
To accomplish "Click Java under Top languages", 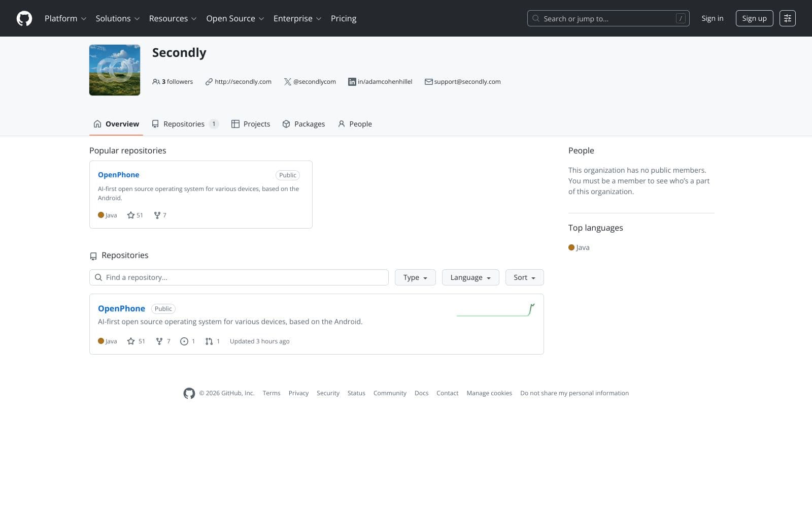I will (579, 247).
